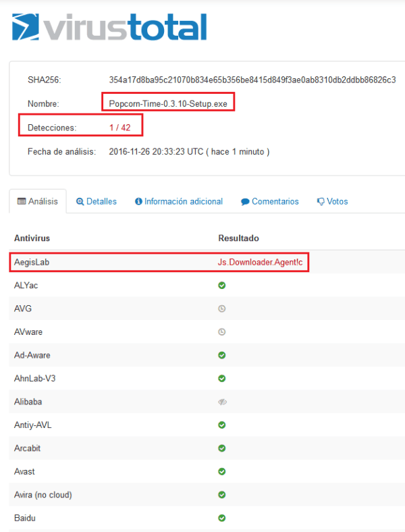Open the Análisis tab
405x532 pixels.
(38, 201)
